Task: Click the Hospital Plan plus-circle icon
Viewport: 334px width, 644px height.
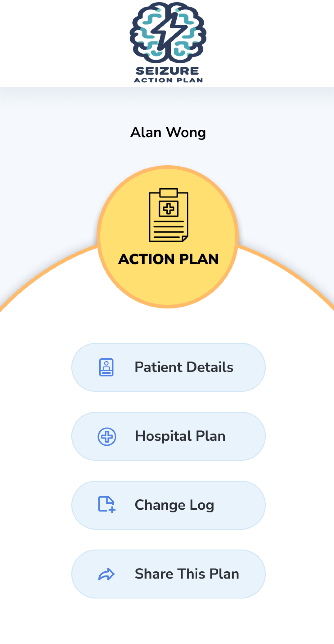Action: [x=107, y=436]
